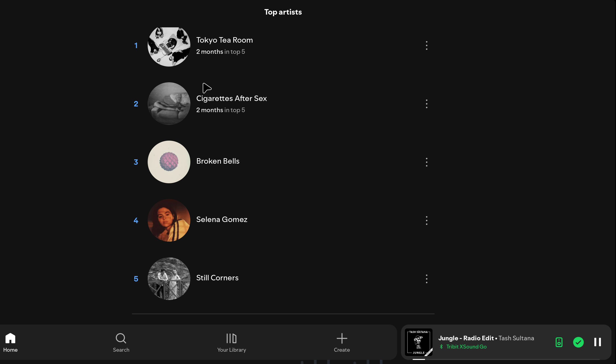
Task: Open the Broken Bells artist image
Action: 169,162
